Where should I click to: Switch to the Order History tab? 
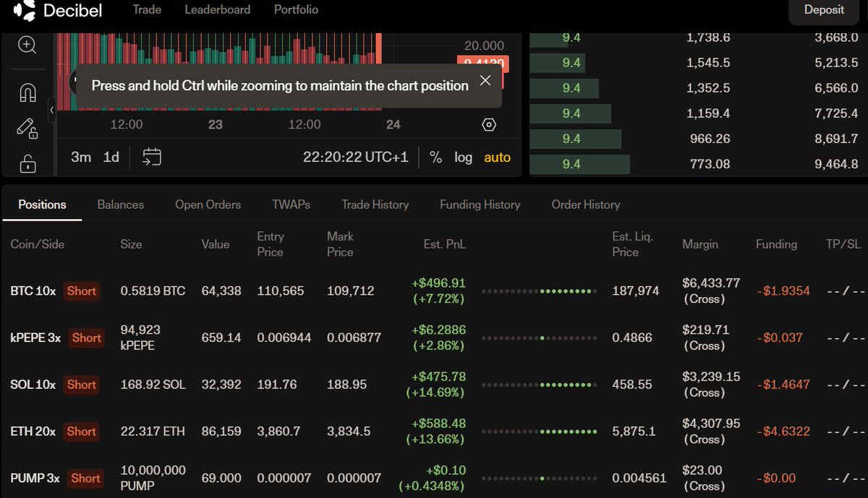585,205
